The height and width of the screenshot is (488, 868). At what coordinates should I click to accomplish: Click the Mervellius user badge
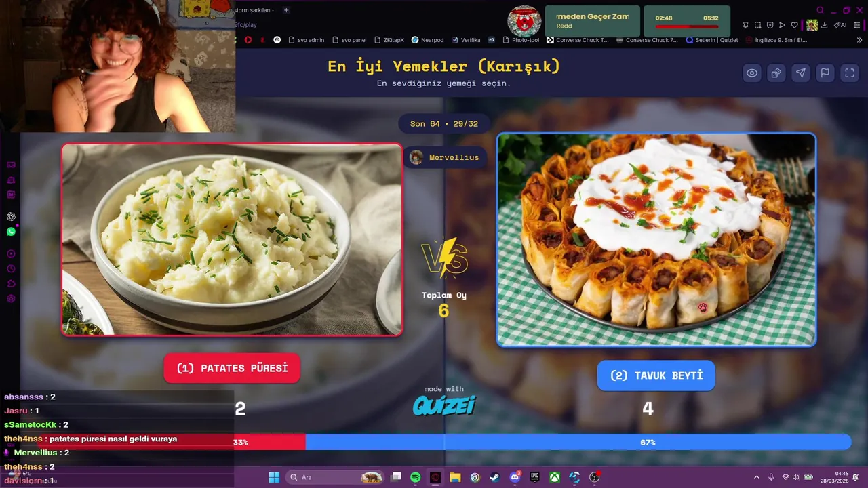(x=446, y=157)
